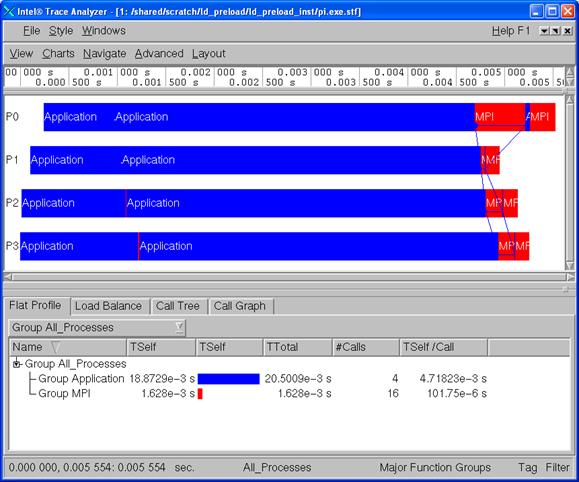Click second Application segment on P3
The width and height of the screenshot is (579, 482).
pyautogui.click(x=319, y=246)
